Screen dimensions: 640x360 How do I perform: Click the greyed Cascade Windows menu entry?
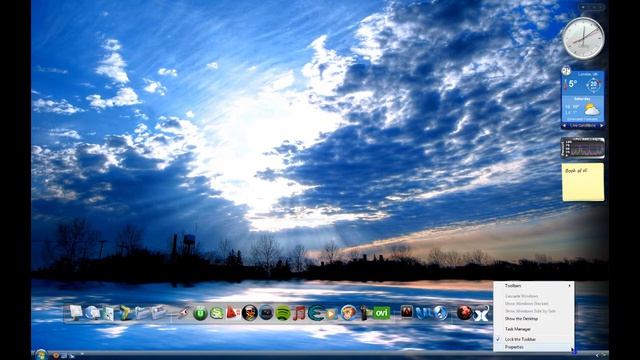click(x=521, y=296)
